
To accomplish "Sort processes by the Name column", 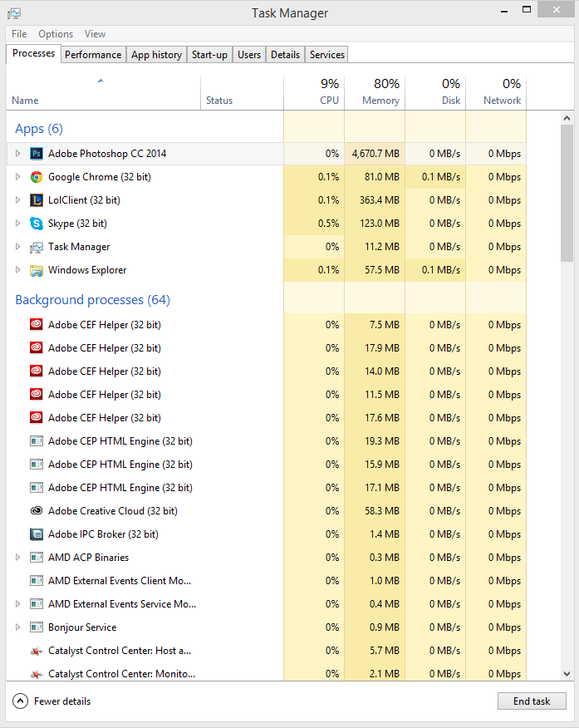I will (104, 93).
